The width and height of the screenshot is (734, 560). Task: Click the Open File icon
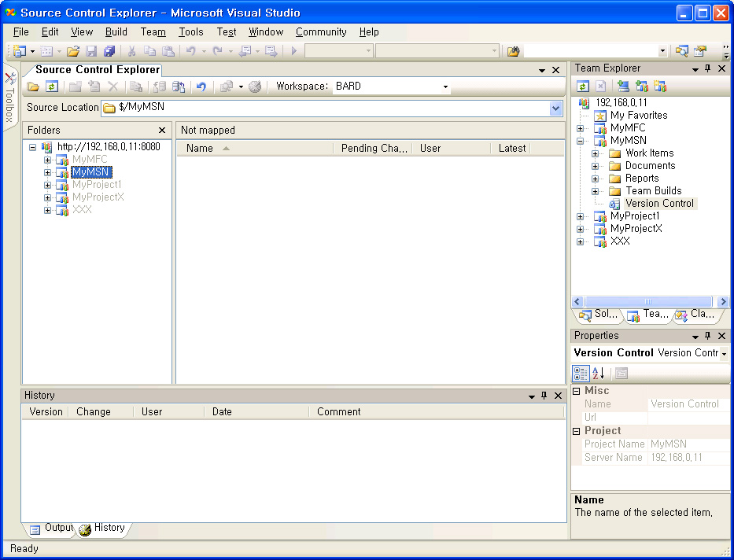click(73, 51)
